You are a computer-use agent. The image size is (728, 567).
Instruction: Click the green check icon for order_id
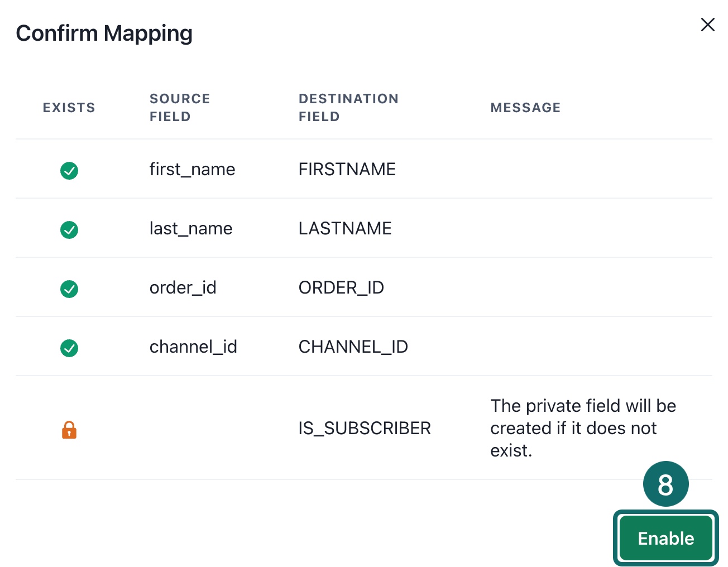69,289
